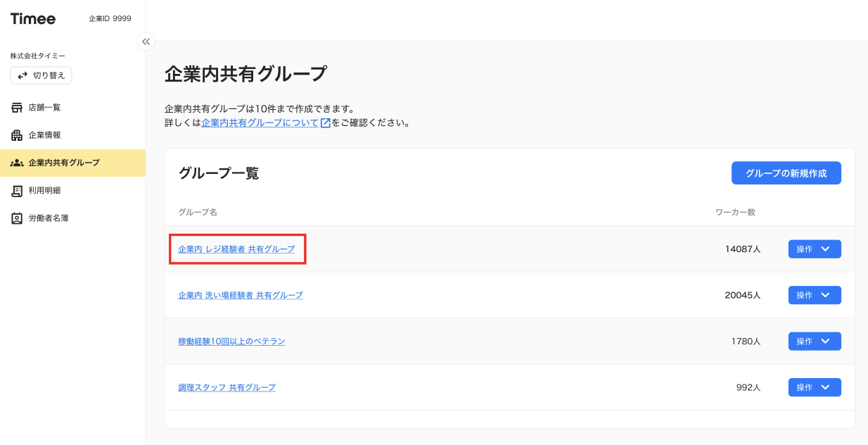Open 労働者名簿 in the sidebar
Image resolution: width=868 pixels, height=445 pixels.
tap(72, 218)
